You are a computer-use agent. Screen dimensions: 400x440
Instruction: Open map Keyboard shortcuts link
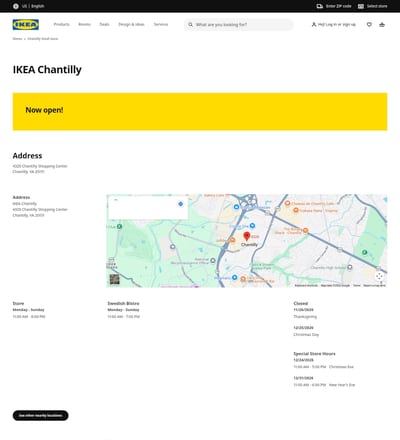tap(306, 285)
